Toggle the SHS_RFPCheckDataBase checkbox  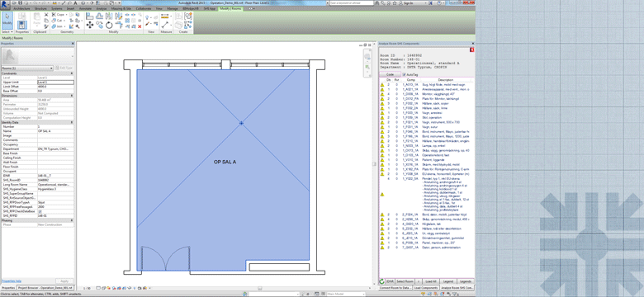[x=40, y=211]
